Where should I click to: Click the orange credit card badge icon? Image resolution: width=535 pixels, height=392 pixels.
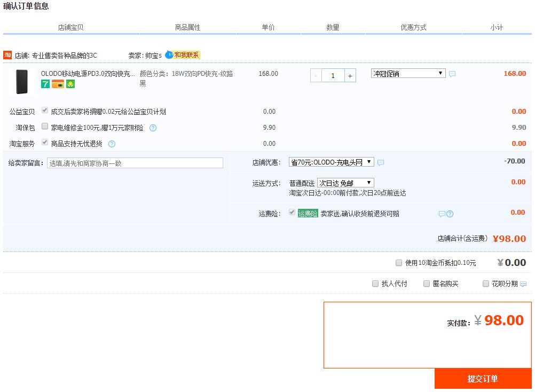tap(58, 84)
